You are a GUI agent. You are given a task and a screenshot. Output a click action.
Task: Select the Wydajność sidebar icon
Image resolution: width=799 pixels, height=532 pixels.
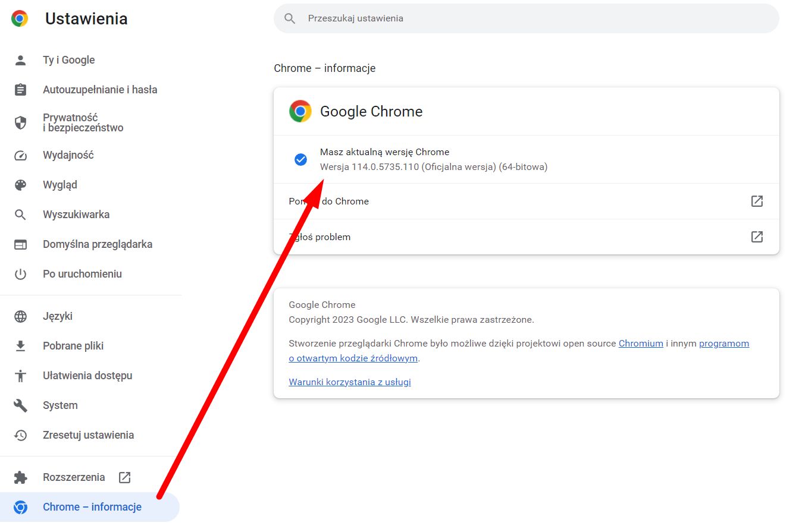(x=20, y=155)
